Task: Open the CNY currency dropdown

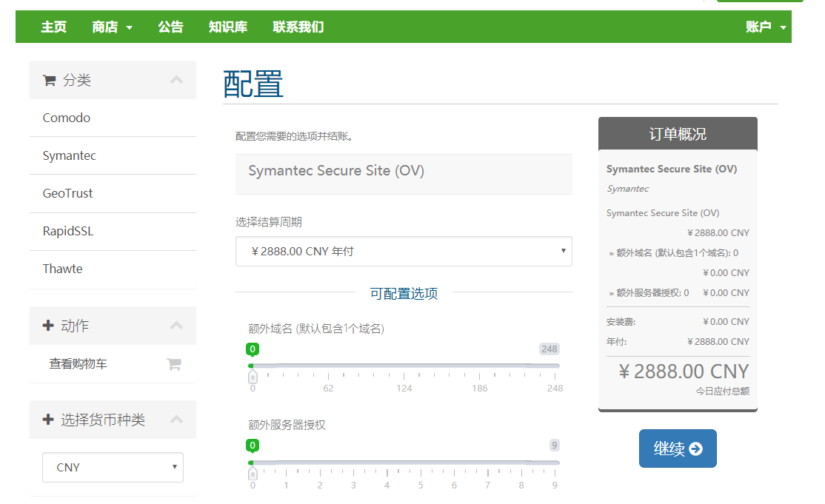Action: 113,468
